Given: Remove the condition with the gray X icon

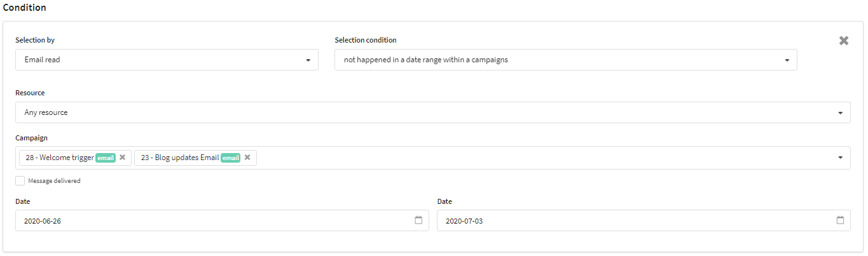Looking at the screenshot, I should pyautogui.click(x=844, y=41).
